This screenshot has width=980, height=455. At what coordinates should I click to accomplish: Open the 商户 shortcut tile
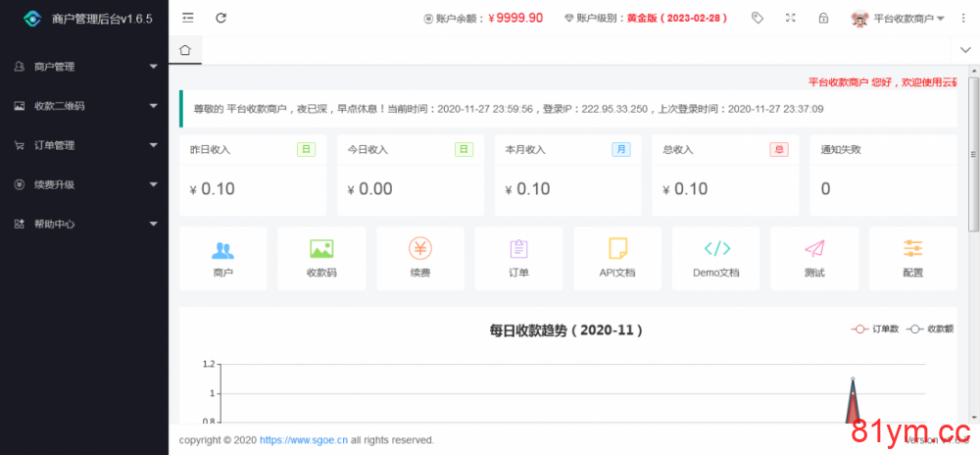222,258
